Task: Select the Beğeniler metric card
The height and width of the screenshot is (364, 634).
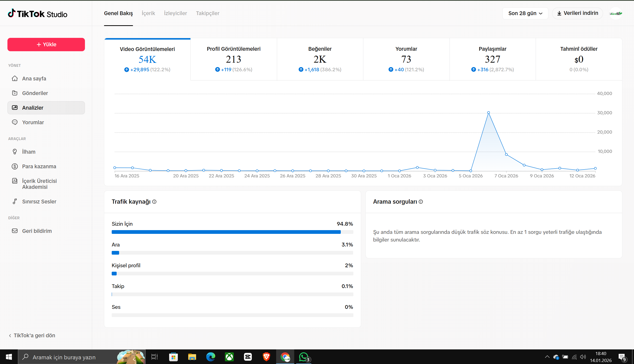Action: (x=320, y=59)
